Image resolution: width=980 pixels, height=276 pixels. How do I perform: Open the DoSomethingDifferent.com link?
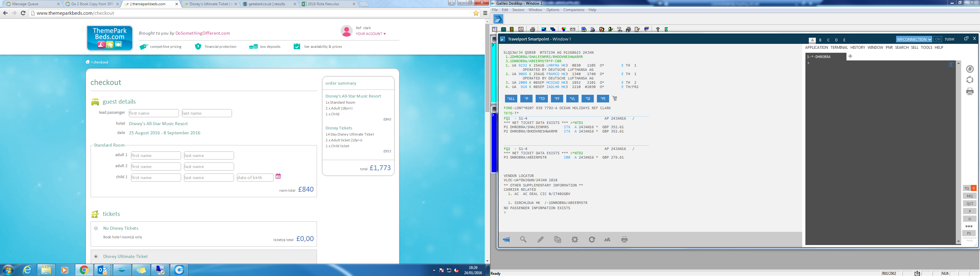(x=203, y=33)
